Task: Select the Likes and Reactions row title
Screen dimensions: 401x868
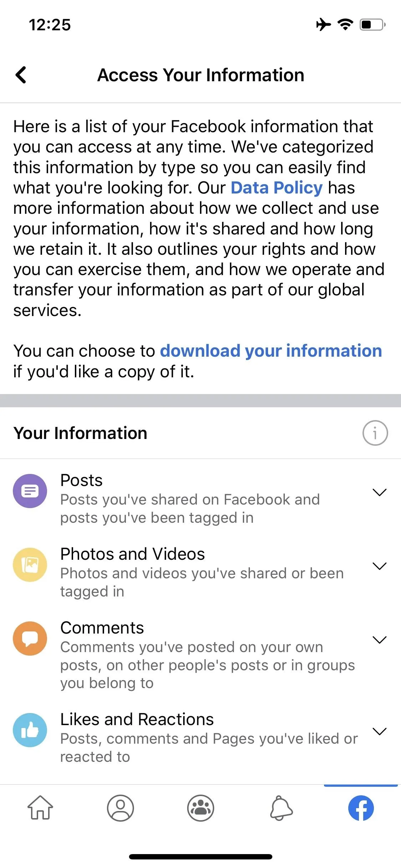Action: 137,719
